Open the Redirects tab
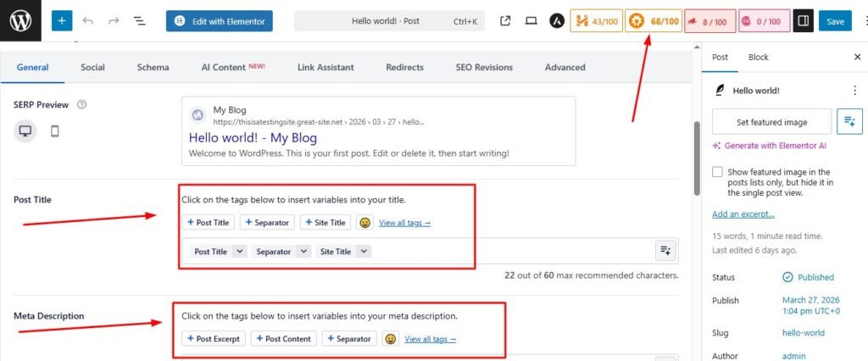Screen dimensions: 868x361 pyautogui.click(x=404, y=68)
